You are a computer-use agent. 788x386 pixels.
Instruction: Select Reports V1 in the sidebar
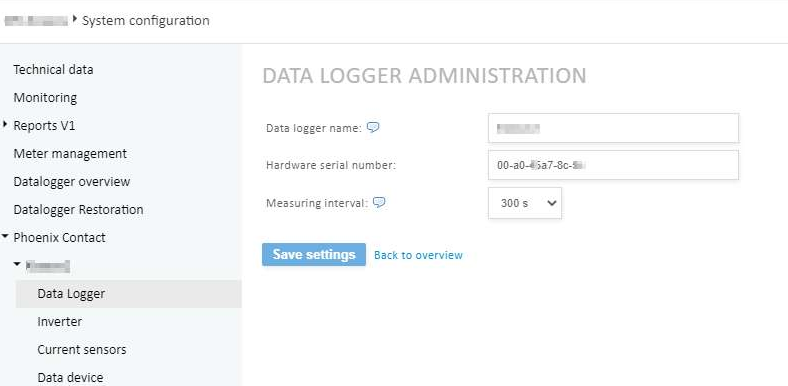[x=44, y=126]
